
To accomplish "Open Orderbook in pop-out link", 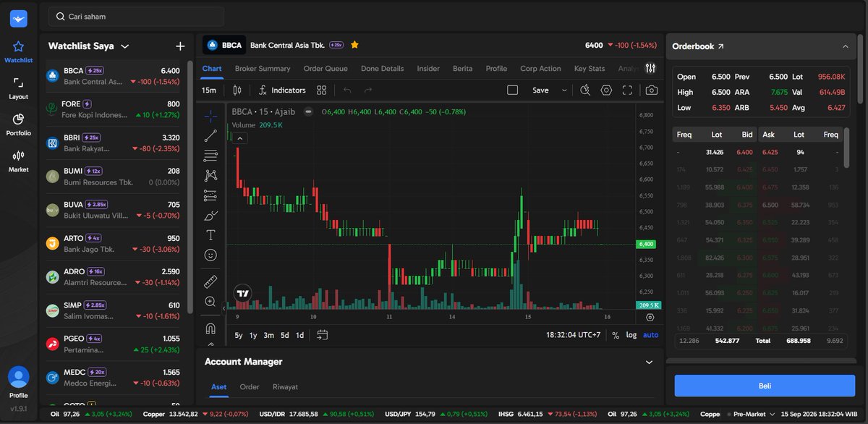I will pyautogui.click(x=720, y=46).
